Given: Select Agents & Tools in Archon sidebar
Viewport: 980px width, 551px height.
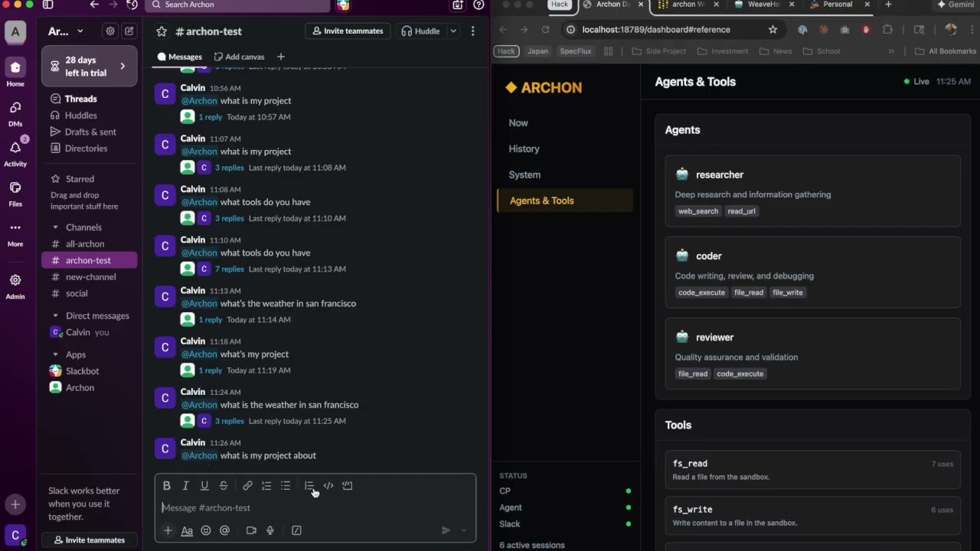Looking at the screenshot, I should [565, 201].
